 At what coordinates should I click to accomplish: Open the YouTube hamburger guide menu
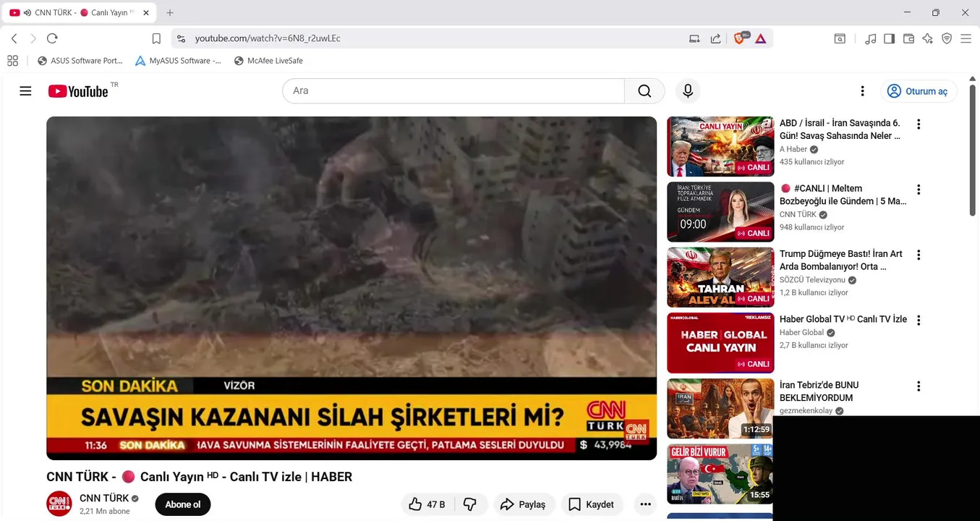(25, 91)
